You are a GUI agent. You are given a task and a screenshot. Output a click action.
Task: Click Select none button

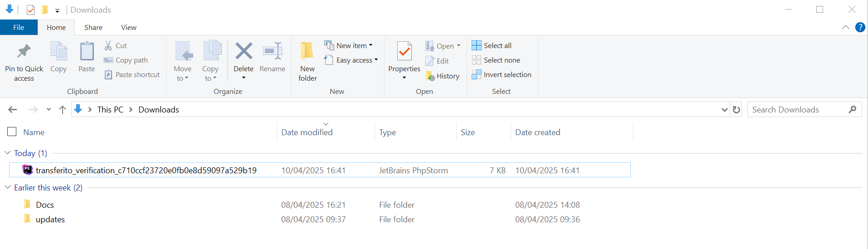click(x=496, y=60)
